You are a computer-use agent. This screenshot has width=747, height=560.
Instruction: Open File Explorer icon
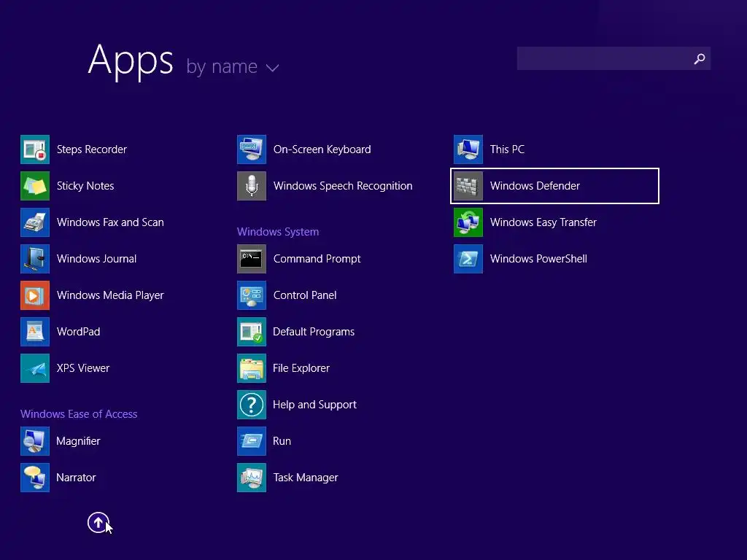(x=252, y=368)
